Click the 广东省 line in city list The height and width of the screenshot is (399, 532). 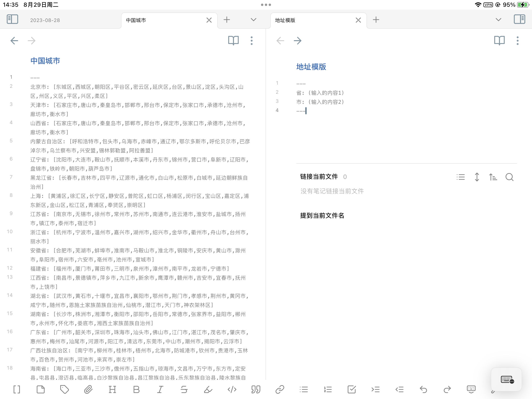pos(139,337)
